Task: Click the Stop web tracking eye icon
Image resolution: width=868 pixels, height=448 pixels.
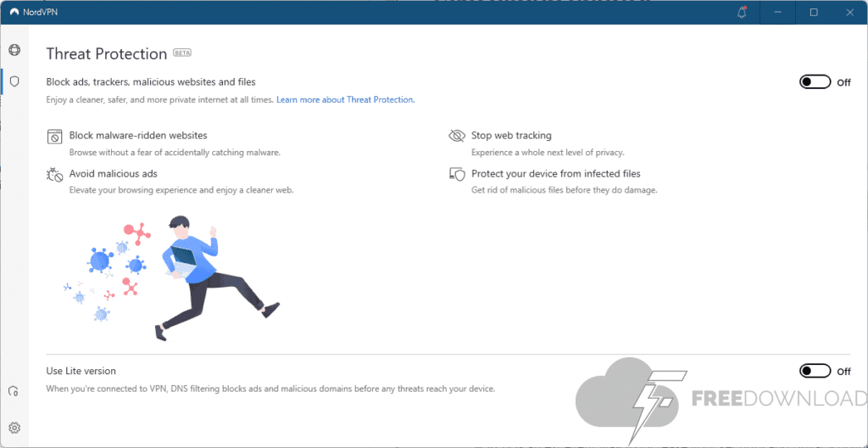Action: [457, 136]
